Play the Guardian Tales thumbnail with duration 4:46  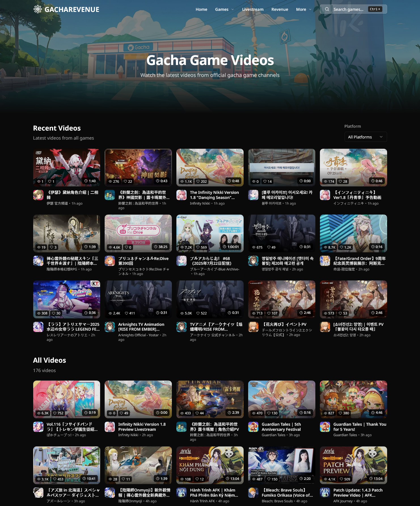point(353,399)
